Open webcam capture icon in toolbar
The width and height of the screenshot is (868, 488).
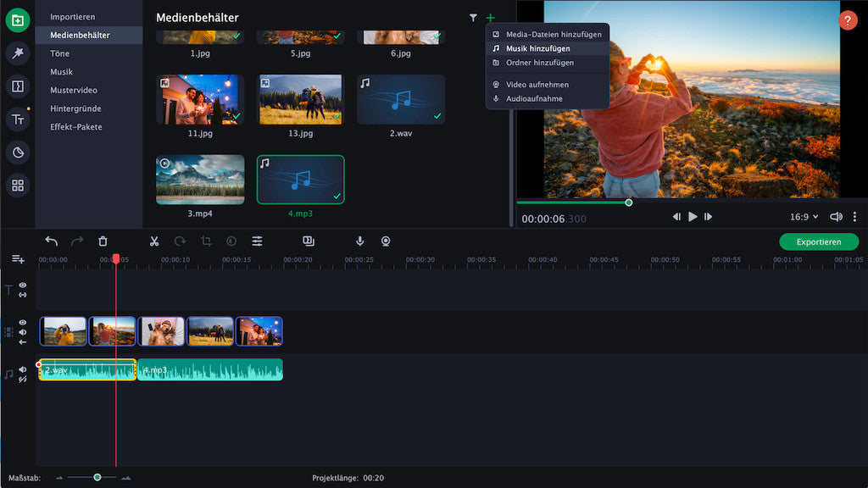(386, 241)
